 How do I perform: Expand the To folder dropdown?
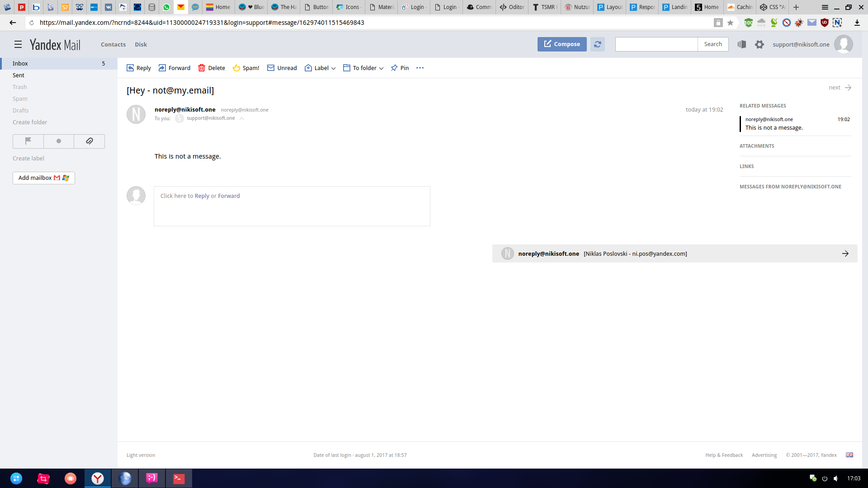363,68
